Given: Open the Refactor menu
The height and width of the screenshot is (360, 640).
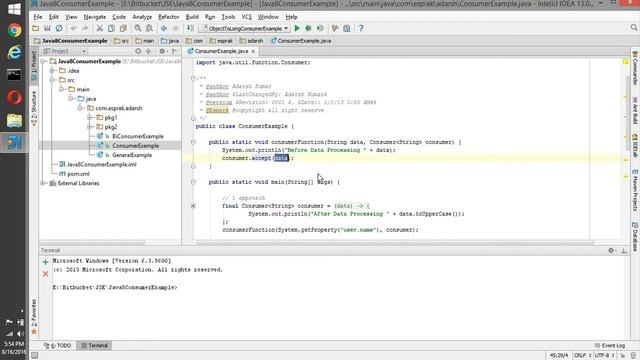Looking at the screenshot, I should (x=169, y=17).
